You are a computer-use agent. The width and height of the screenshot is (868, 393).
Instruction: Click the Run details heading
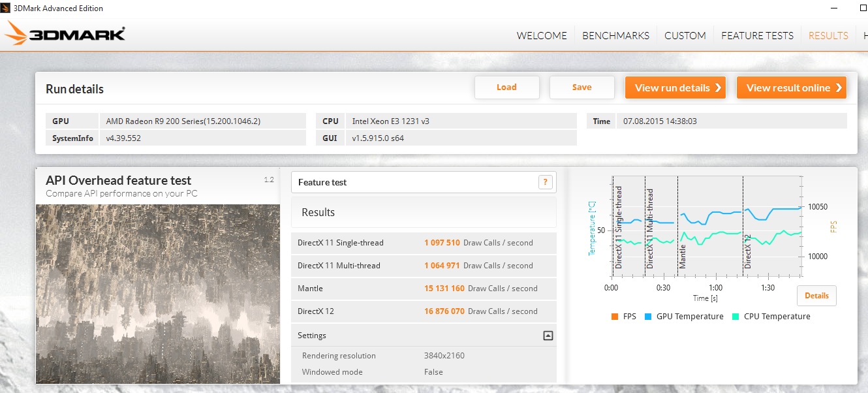coord(74,89)
